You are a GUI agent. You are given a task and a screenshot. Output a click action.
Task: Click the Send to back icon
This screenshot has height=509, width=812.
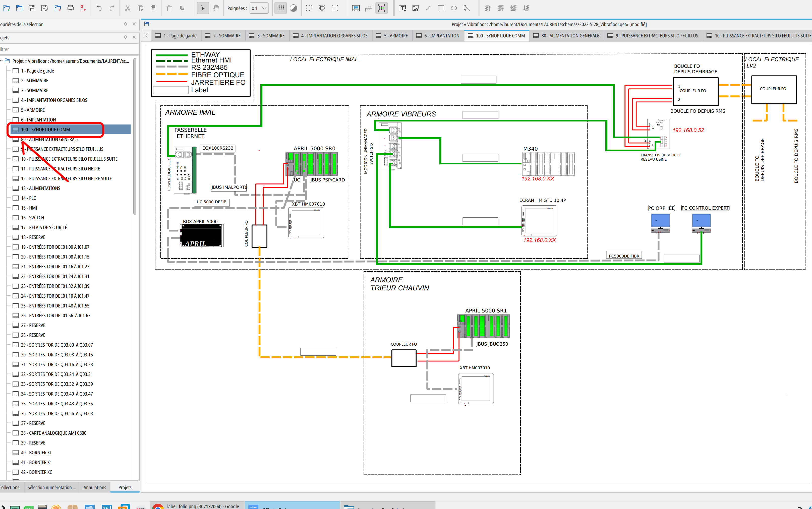[526, 8]
